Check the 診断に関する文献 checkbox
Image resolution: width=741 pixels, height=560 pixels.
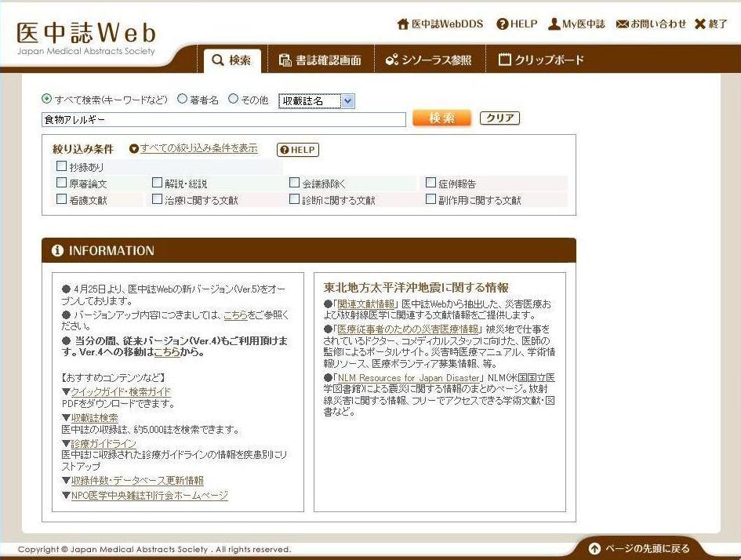(294, 199)
